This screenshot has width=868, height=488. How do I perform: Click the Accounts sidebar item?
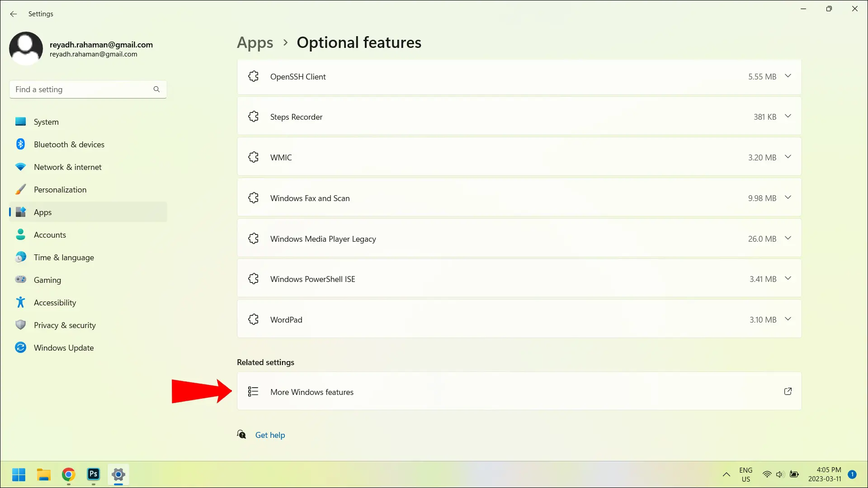pyautogui.click(x=50, y=234)
